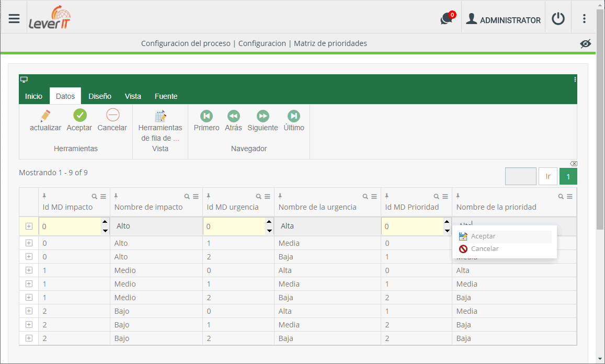Click the clear icon above pagination

[574, 164]
